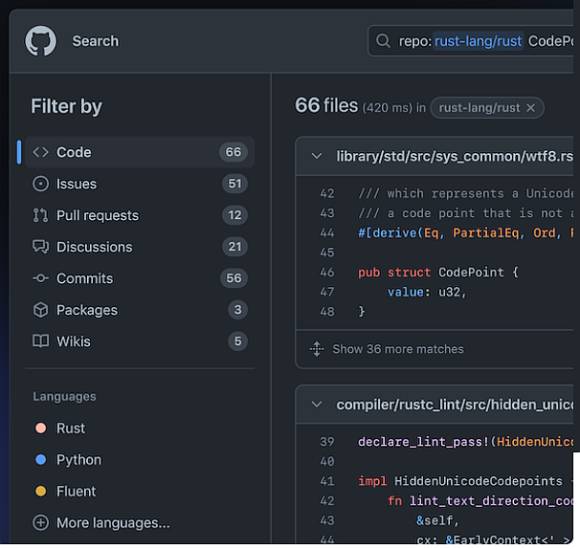Click the Fluent language name
Viewport: 580px width, 549px height.
pos(76,491)
